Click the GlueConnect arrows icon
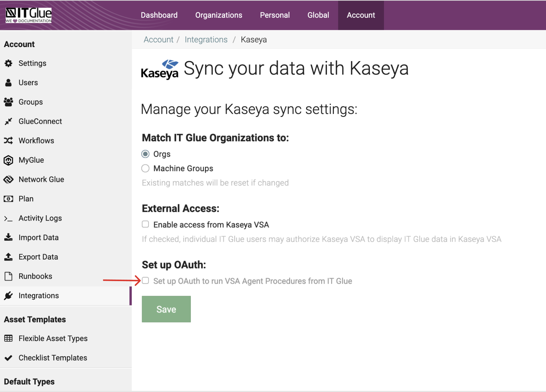 [x=8, y=121]
